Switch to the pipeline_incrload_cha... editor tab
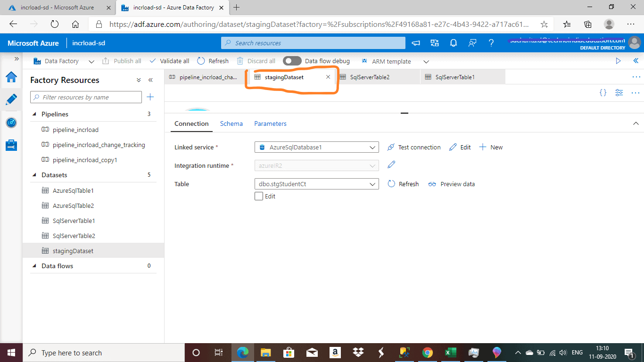 click(205, 77)
